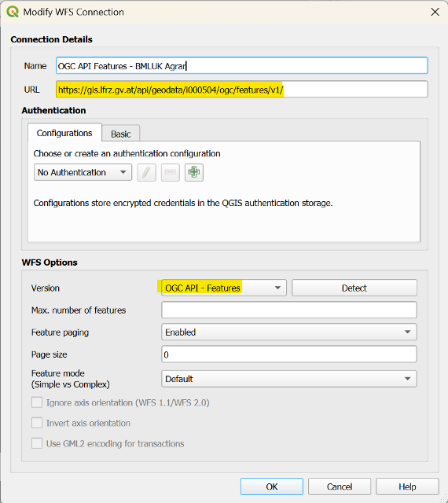Click into the URL input field
Viewport: 448px width, 503px height.
(x=241, y=89)
